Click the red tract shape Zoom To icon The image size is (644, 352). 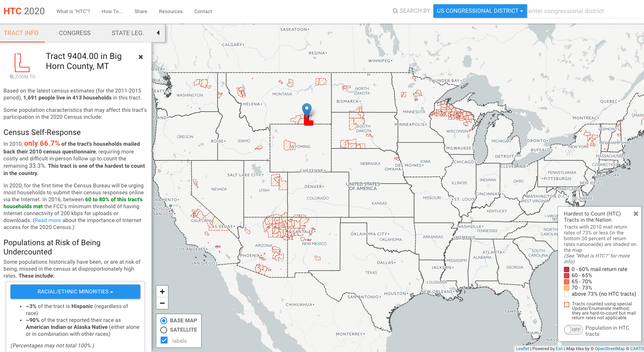click(x=22, y=63)
